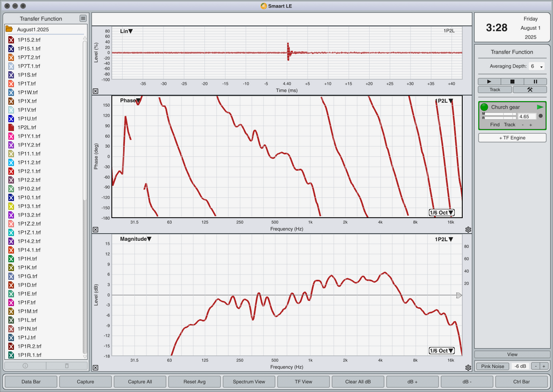The image size is (553, 392).
Task: Click the dB + button
Action: 412,381
